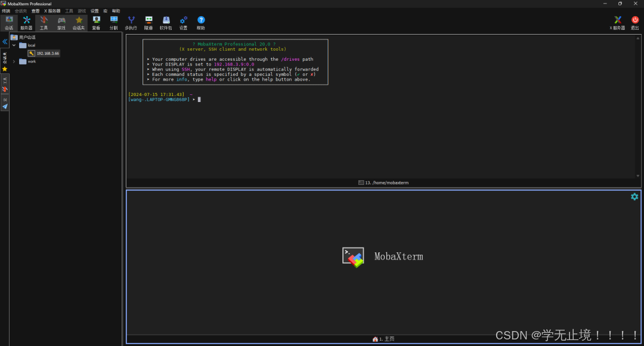Click the MobaXterm logo in the home pane
The image size is (644, 346).
[353, 257]
